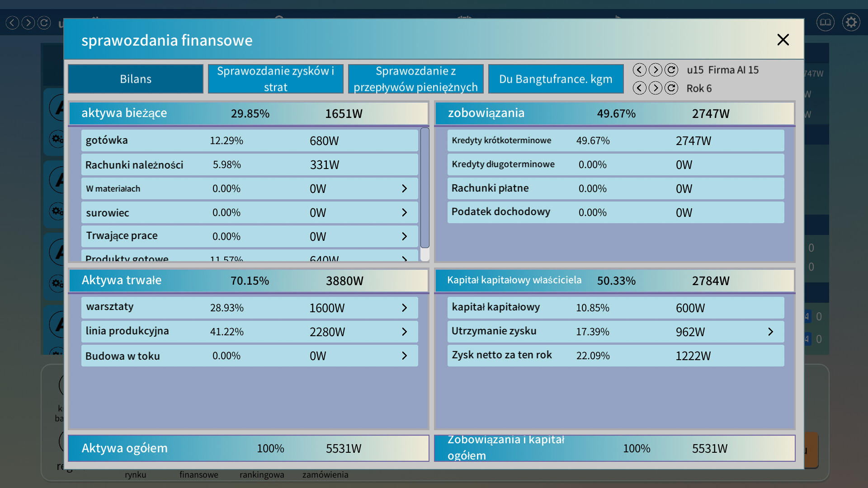Go to previous year beside Rok 6
This screenshot has height=488, width=868.
[639, 88]
